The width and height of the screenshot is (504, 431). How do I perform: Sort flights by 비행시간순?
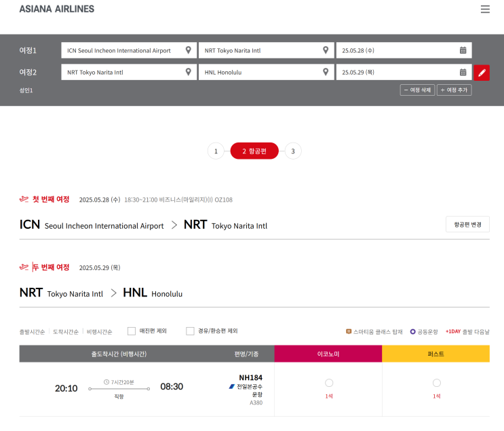[99, 332]
